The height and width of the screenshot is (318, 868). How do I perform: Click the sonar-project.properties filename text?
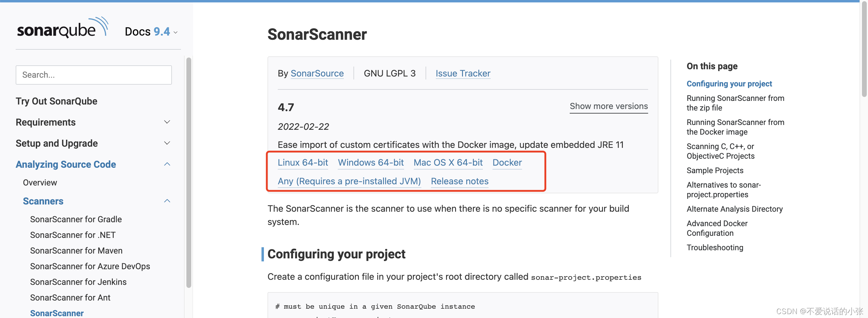click(586, 277)
